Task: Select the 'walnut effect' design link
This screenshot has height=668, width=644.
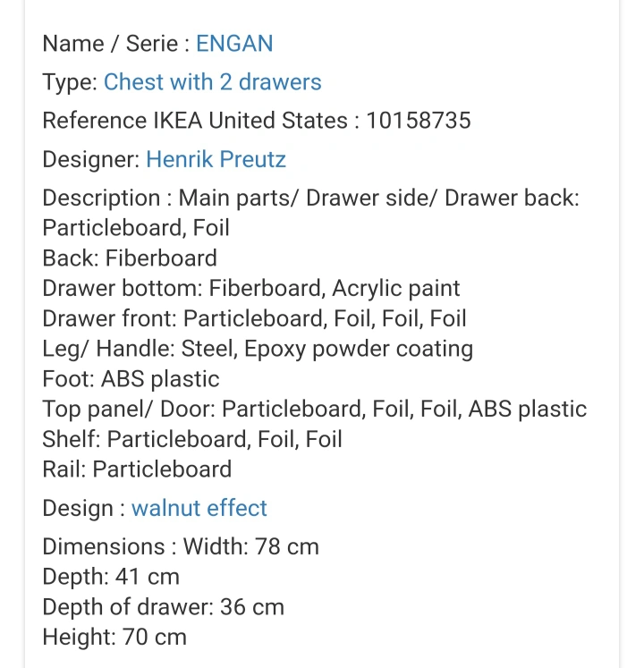Action: [199, 508]
